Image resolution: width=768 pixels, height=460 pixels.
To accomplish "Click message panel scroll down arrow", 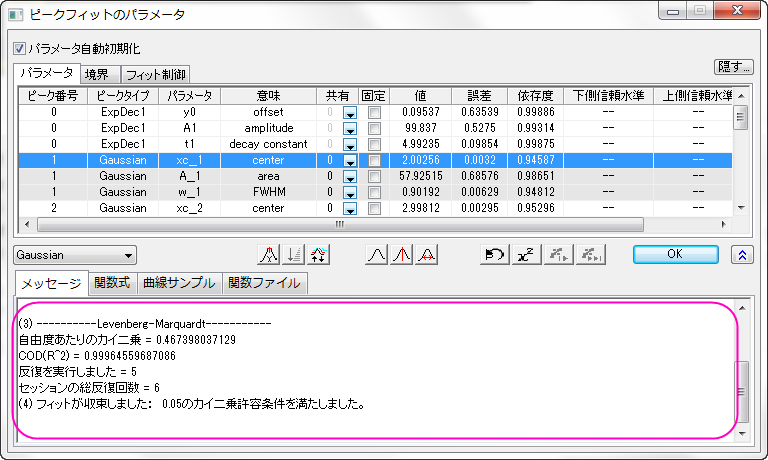I will [743, 433].
